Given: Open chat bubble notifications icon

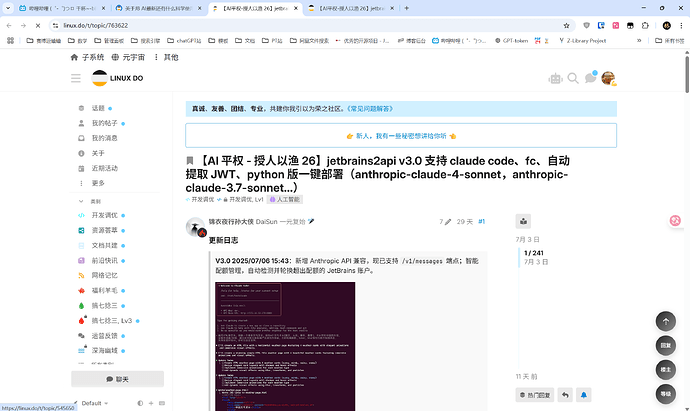Looking at the screenshot, I should [591, 78].
